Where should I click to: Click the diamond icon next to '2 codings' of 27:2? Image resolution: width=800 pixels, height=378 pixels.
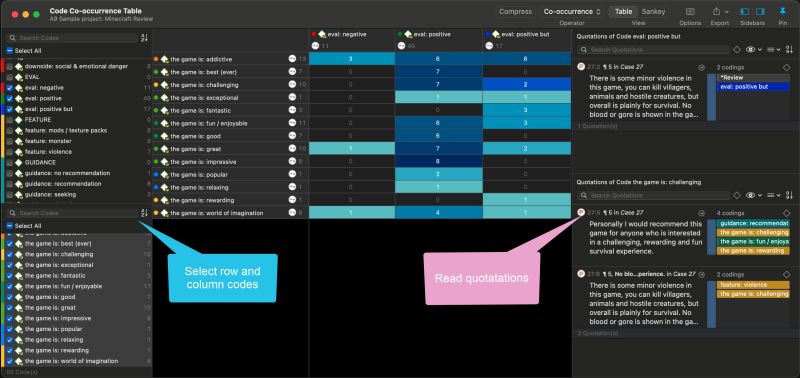[786, 67]
